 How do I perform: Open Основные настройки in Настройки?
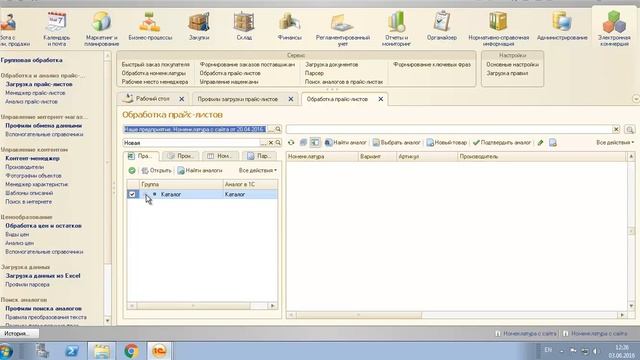[512, 64]
